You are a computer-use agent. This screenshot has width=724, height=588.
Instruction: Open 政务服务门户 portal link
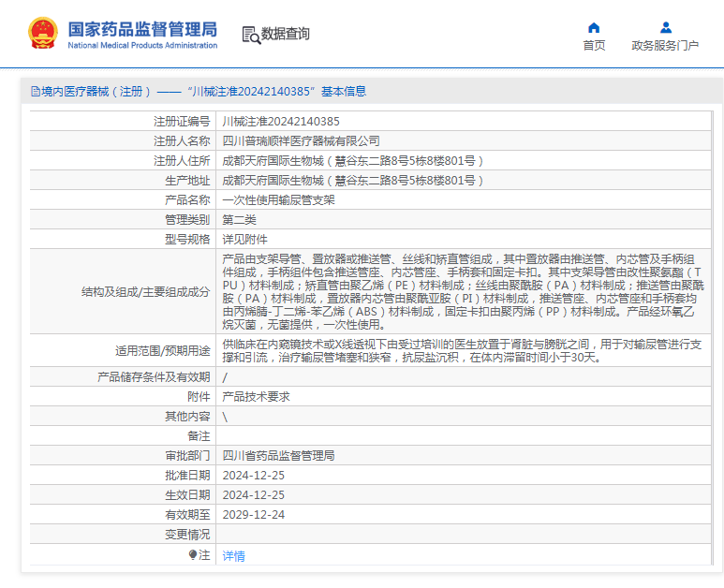[x=665, y=45]
